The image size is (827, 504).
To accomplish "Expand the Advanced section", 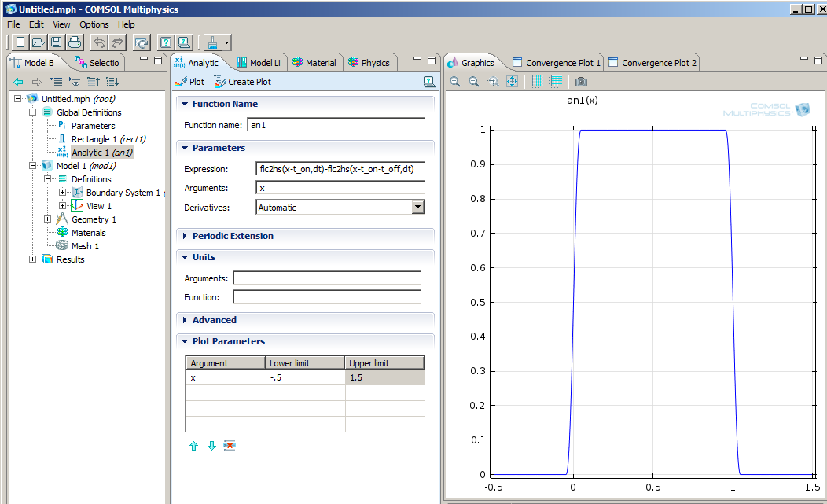I will pyautogui.click(x=214, y=320).
